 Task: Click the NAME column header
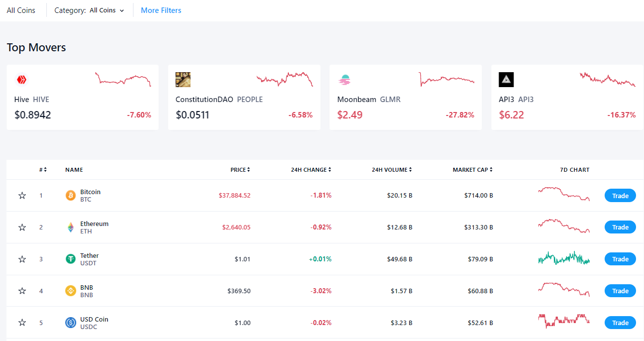74,170
